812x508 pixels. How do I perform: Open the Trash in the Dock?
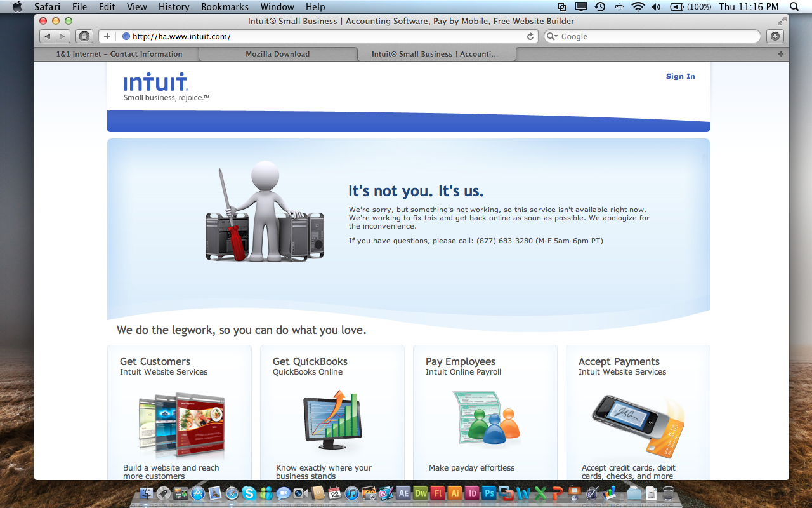[668, 493]
